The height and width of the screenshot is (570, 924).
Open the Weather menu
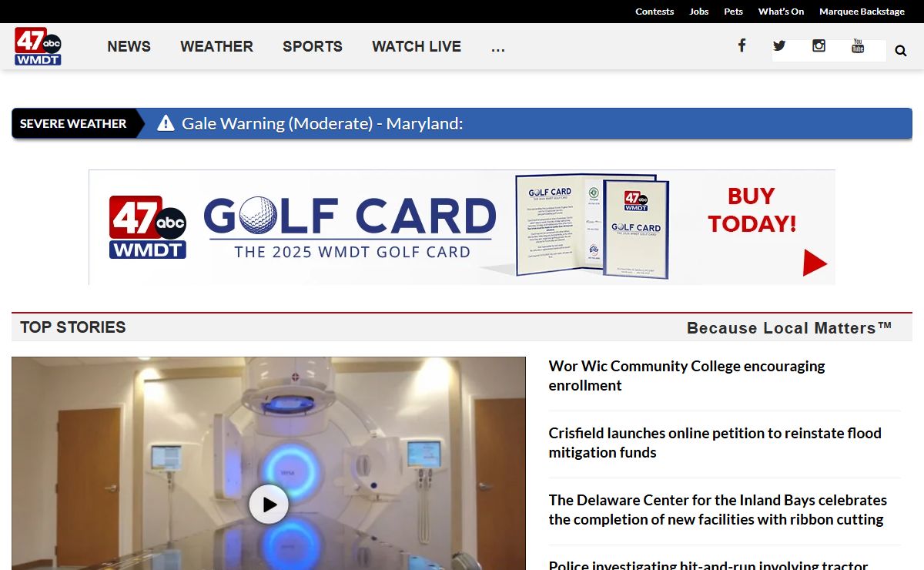(x=216, y=46)
